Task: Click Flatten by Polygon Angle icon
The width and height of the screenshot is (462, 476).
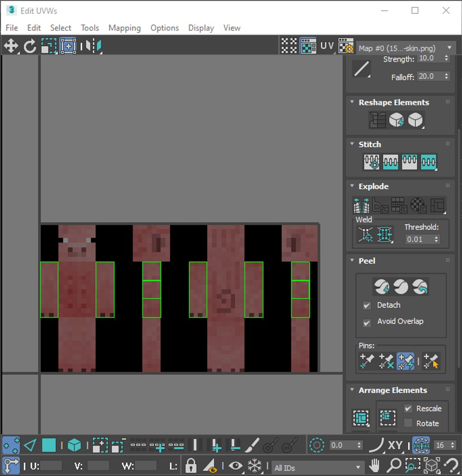Action: 380,205
